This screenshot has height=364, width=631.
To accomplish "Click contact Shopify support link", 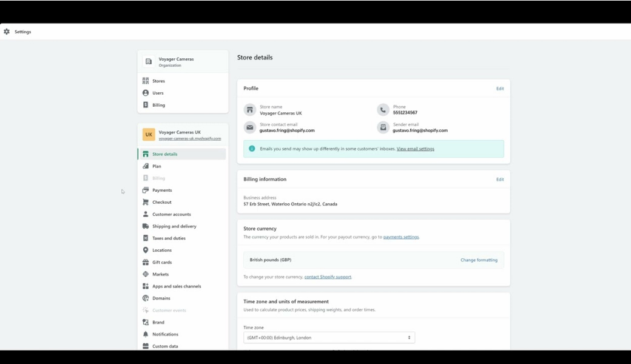I will [x=328, y=277].
